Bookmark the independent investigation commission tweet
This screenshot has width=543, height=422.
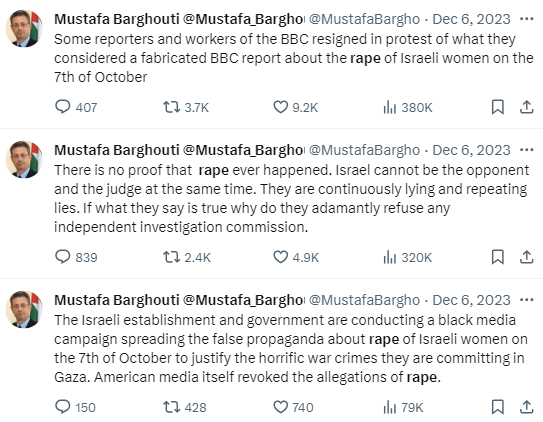498,257
